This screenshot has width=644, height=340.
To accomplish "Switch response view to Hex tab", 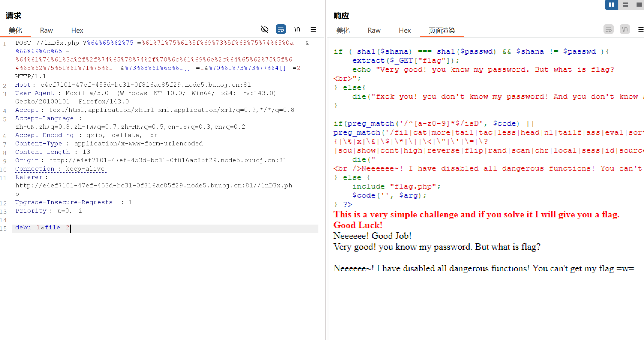I will 405,30.
